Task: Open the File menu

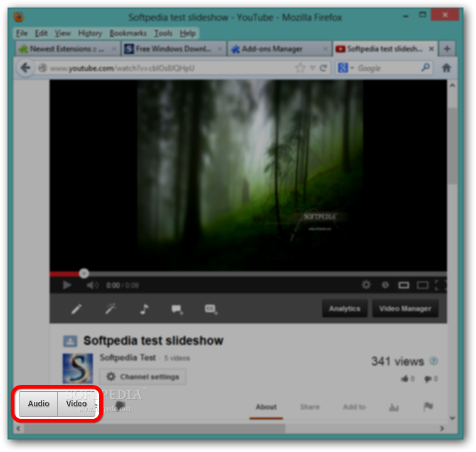Action: pyautogui.click(x=21, y=33)
